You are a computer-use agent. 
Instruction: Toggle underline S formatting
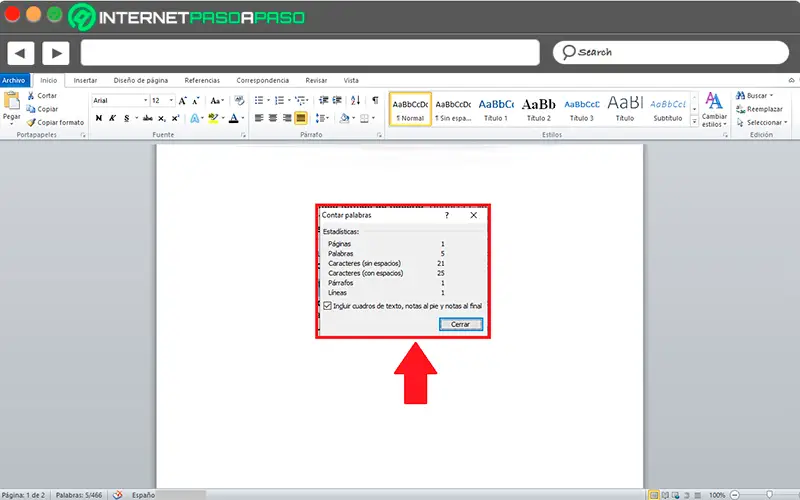(127, 118)
